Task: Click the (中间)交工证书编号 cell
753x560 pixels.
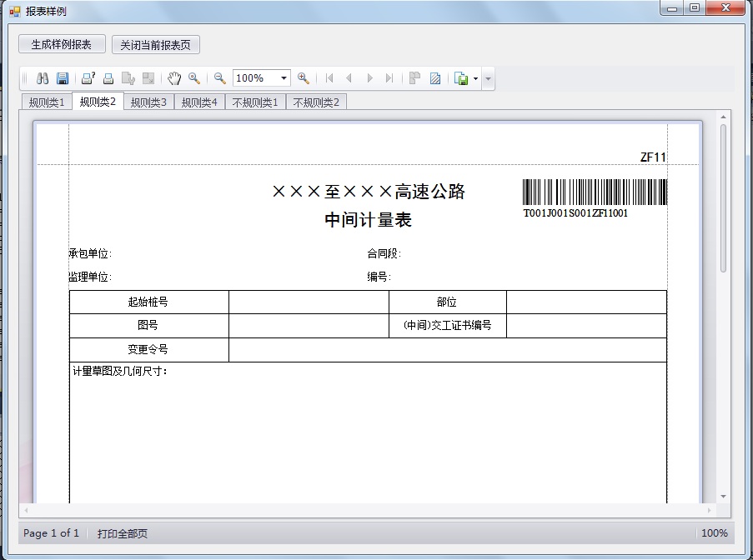Action: point(447,325)
